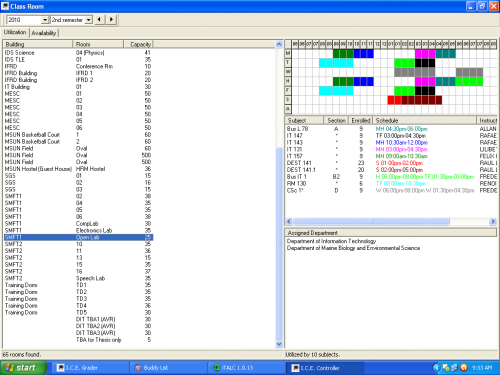Switch to I.C.E. Controller taskbar window

325,368
